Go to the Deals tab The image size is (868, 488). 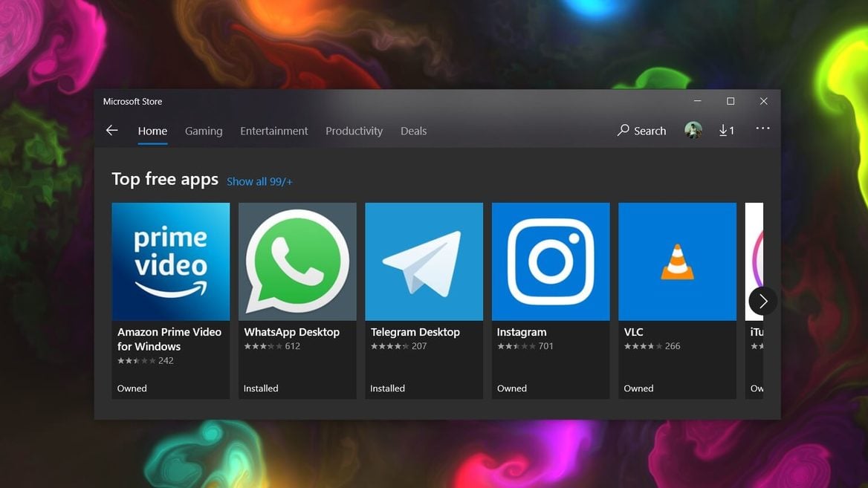click(x=413, y=131)
